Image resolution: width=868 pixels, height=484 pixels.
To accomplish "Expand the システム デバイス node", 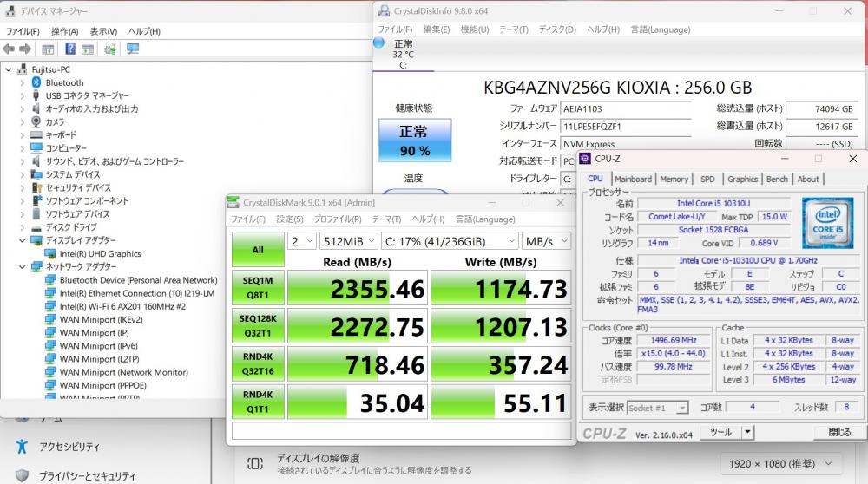I will click(23, 175).
